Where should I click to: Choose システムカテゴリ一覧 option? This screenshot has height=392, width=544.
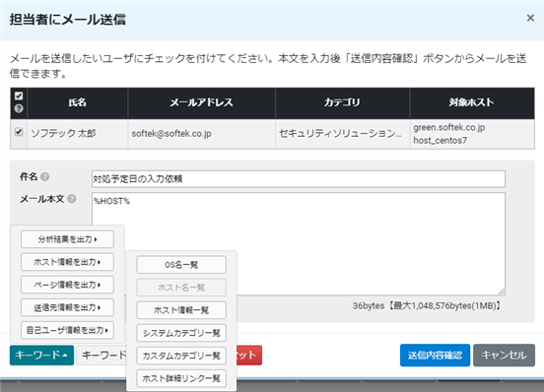pyautogui.click(x=181, y=333)
